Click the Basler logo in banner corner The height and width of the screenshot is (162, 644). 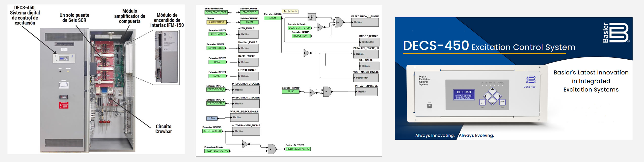(616, 33)
